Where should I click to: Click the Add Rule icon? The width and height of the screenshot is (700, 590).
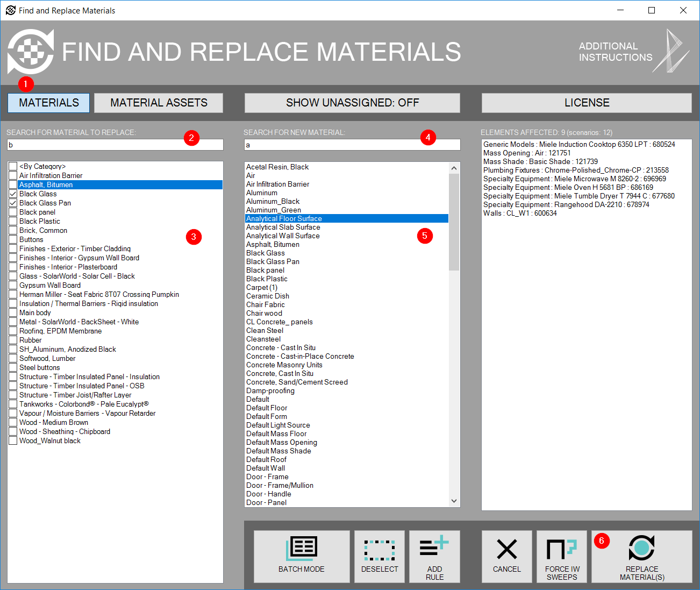click(x=434, y=557)
